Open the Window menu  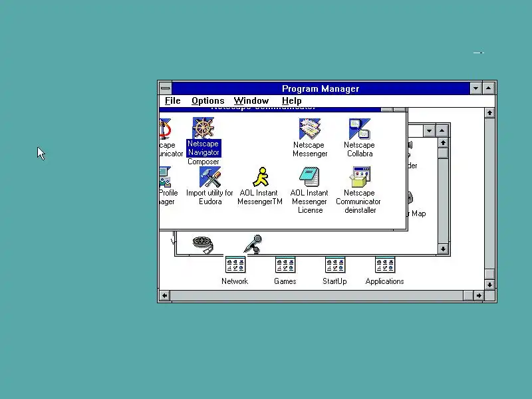[251, 101]
